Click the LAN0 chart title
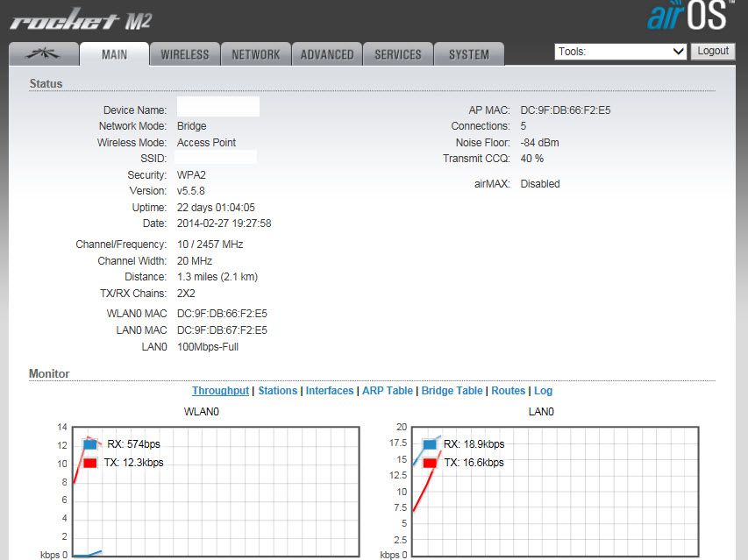 click(541, 412)
